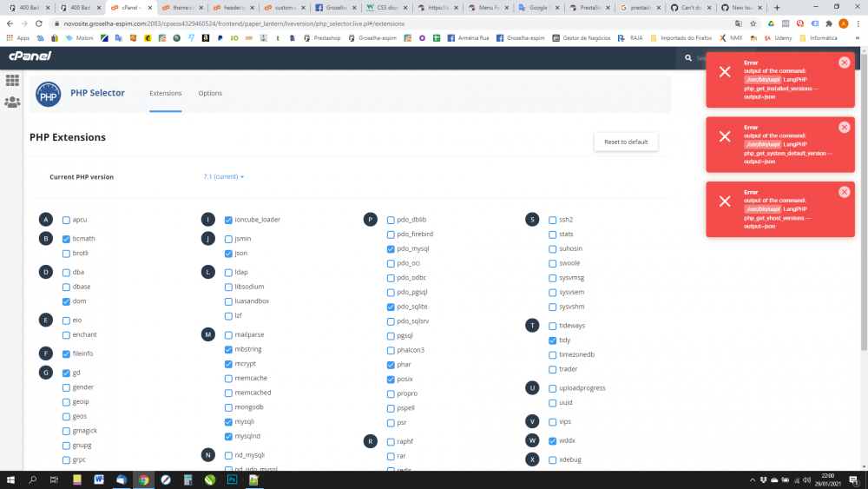
Task: Dismiss the php_get_installed_versions error notification
Action: pos(845,63)
